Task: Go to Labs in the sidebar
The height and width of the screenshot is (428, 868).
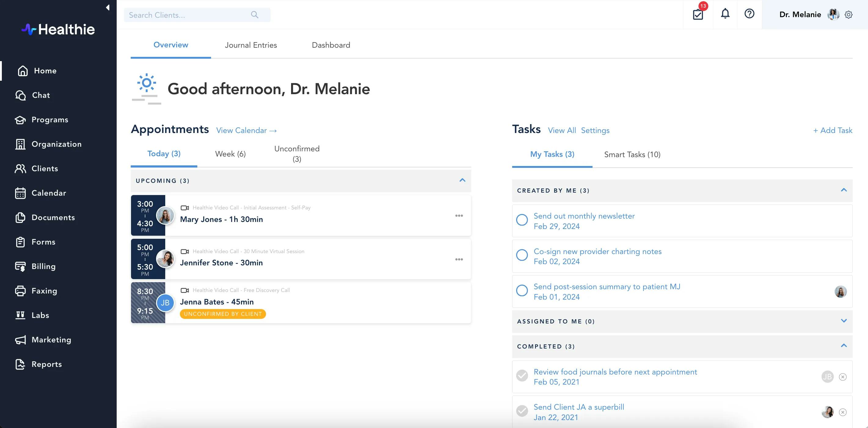Action: tap(40, 315)
